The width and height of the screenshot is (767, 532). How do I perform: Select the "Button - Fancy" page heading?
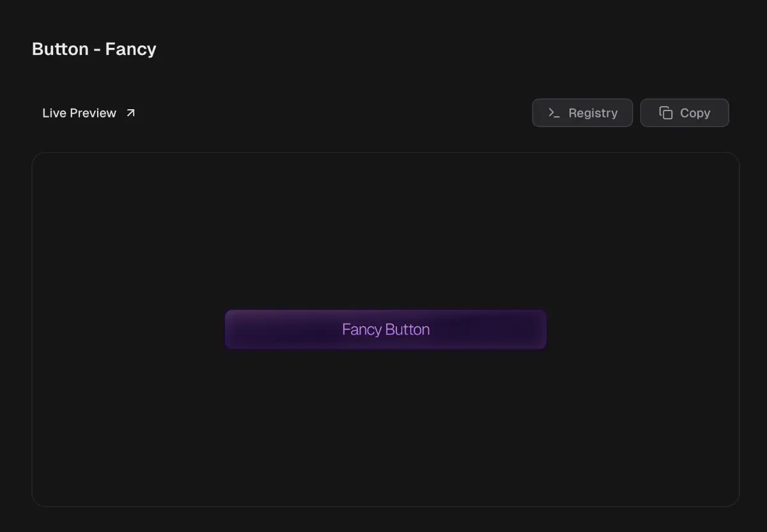[94, 49]
